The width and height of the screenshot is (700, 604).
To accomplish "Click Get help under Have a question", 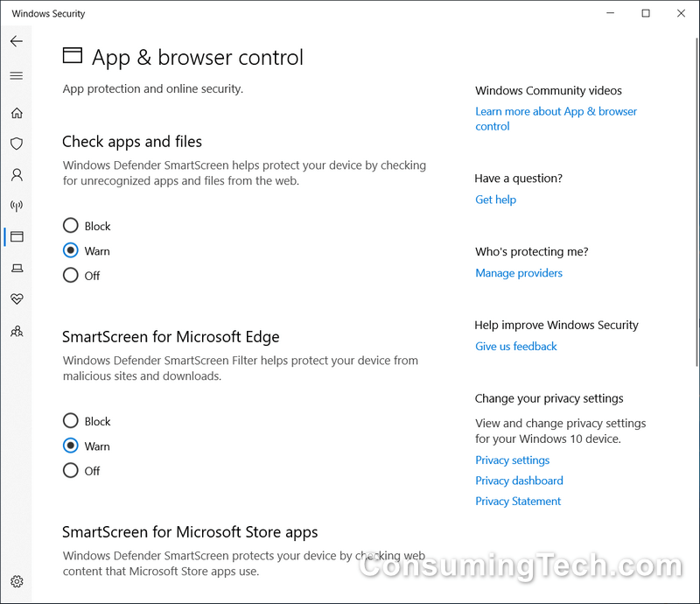I will [x=495, y=199].
